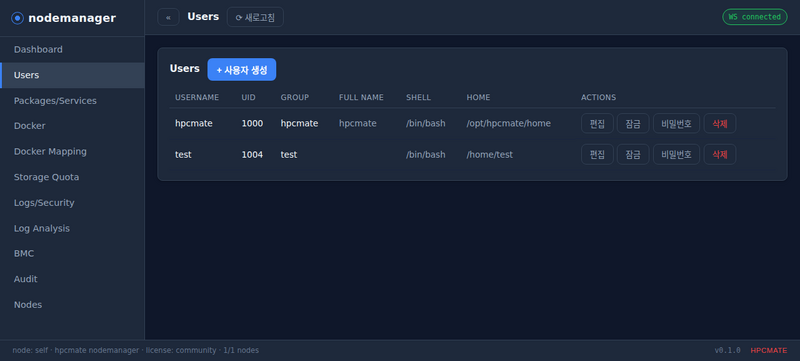The height and width of the screenshot is (361, 800).
Task: Click the nodemanager logo icon
Action: (17, 18)
